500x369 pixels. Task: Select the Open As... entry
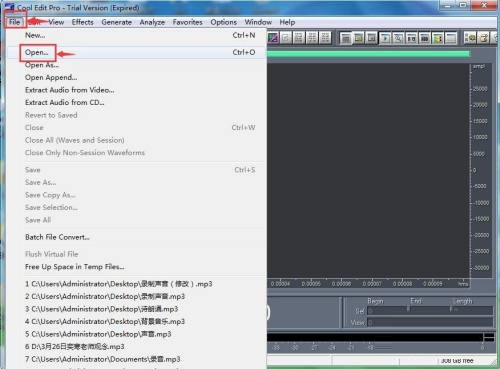137,65
